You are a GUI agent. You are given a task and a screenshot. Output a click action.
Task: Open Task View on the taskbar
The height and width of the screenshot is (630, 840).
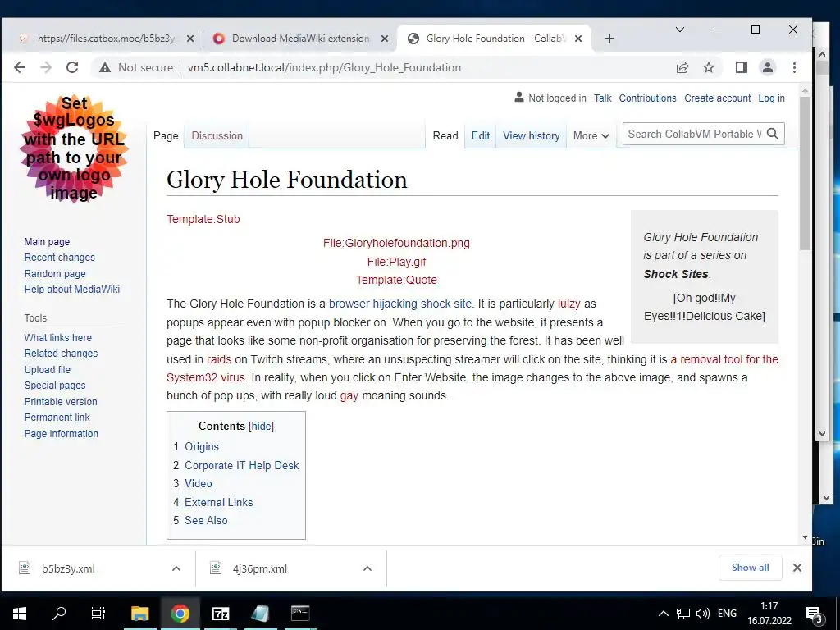[98, 614]
